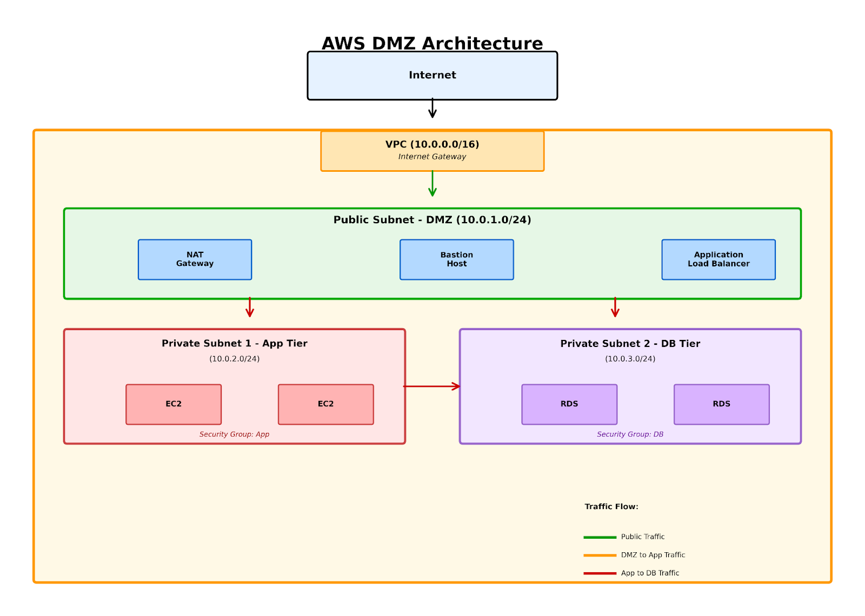
Task: Click the Bastion Host component
Action: click(x=456, y=259)
